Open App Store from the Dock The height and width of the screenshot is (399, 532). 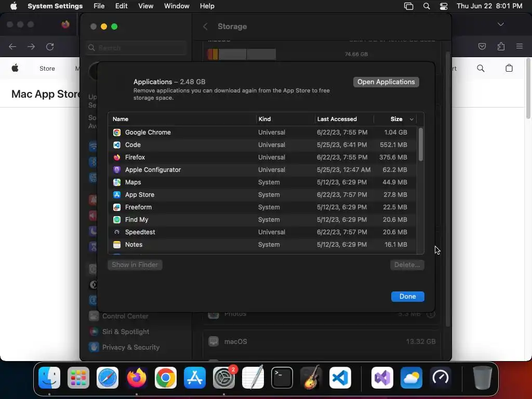(x=195, y=378)
